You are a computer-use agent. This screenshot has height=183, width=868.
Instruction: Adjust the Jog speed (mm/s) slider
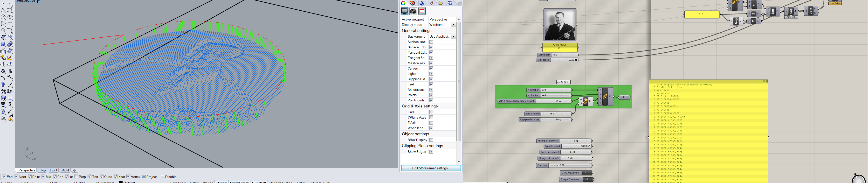(545, 120)
